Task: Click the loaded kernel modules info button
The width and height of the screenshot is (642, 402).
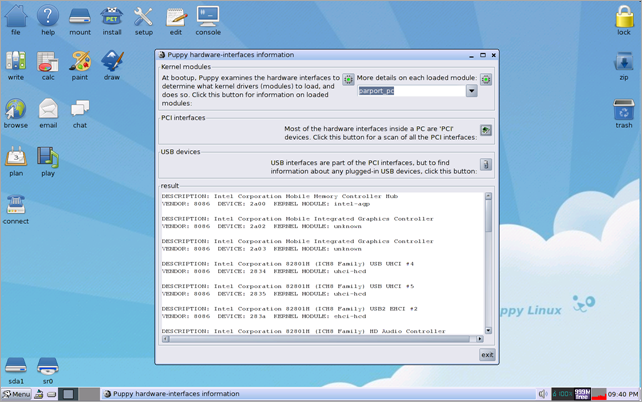Action: [x=348, y=79]
